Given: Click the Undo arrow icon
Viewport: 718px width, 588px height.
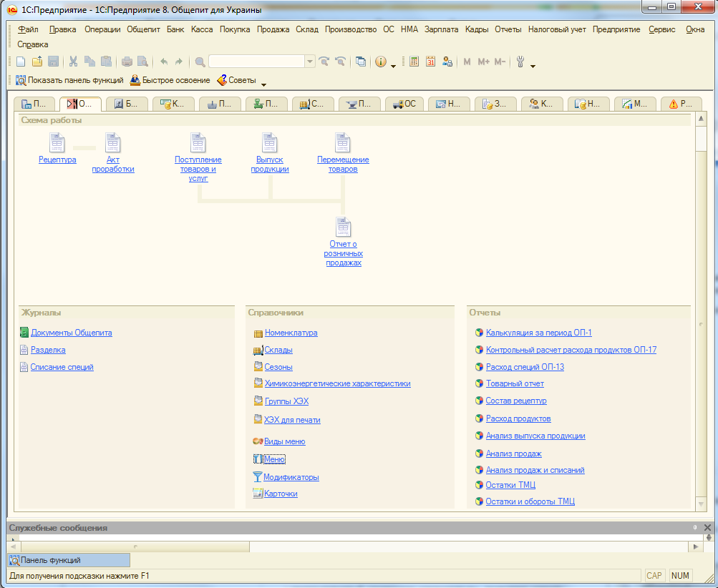Looking at the screenshot, I should tap(164, 62).
